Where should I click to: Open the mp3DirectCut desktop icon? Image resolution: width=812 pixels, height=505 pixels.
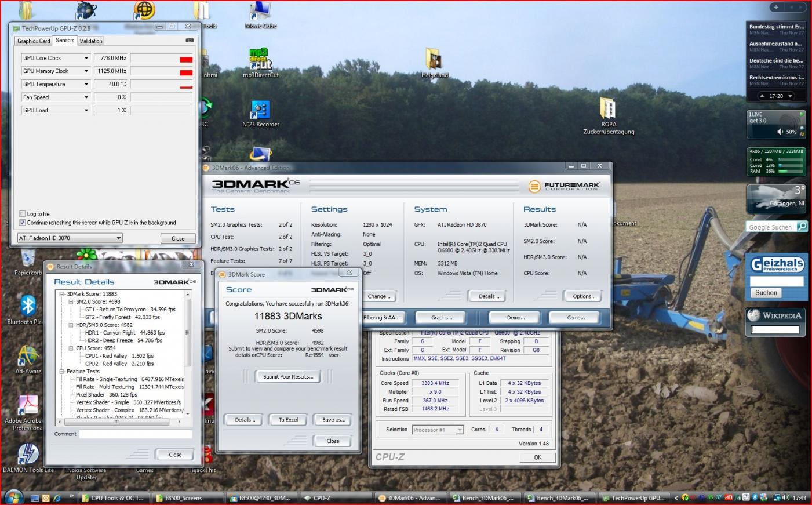(x=260, y=60)
